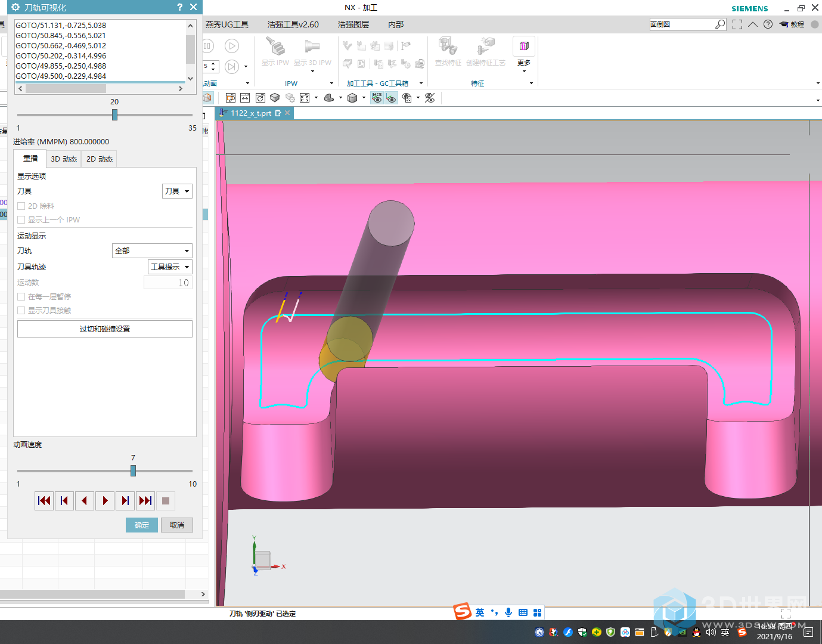The height and width of the screenshot is (644, 822).
Task: Collapse the ribbon with the up chevron
Action: [x=753, y=24]
